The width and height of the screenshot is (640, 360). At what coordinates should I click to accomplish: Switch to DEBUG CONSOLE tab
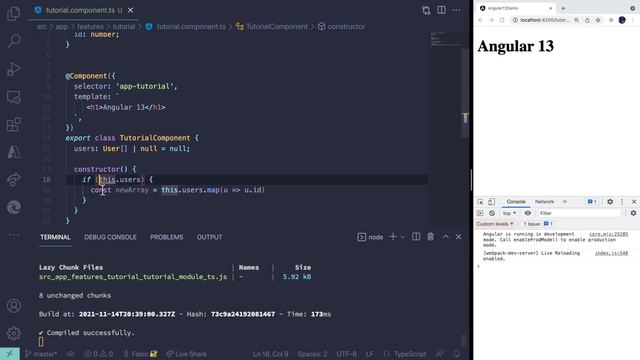click(x=110, y=237)
